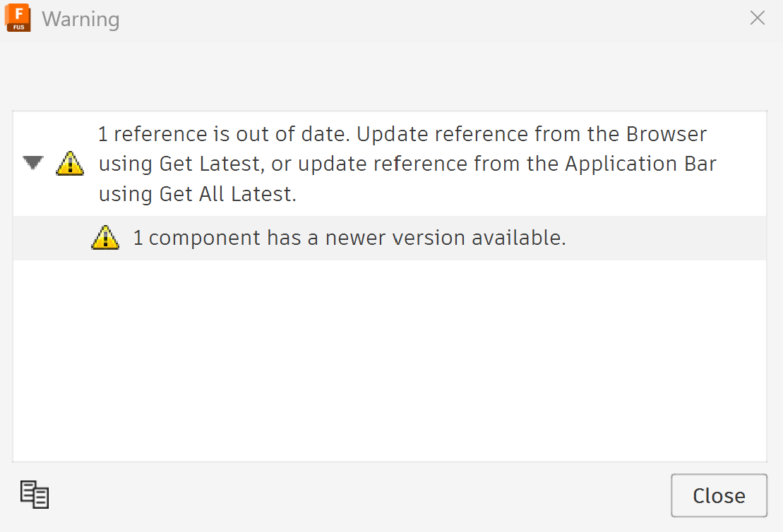Select the '1 reference is out of date' message
Screen dimensions: 783x532
tap(390, 164)
